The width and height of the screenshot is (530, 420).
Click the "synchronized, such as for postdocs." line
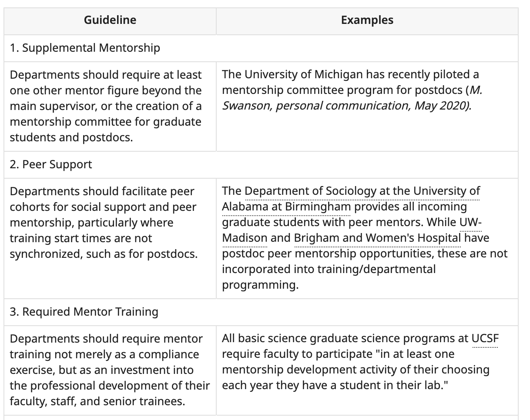[x=103, y=254]
